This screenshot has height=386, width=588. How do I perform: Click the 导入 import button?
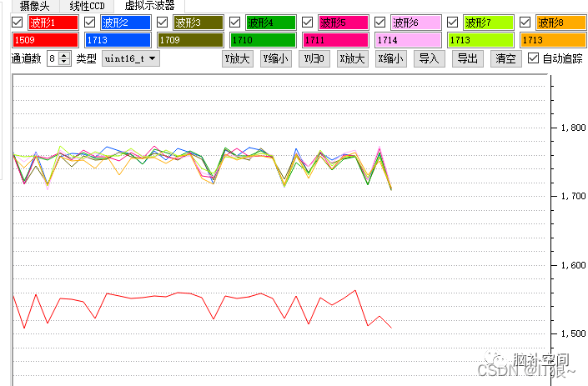430,59
